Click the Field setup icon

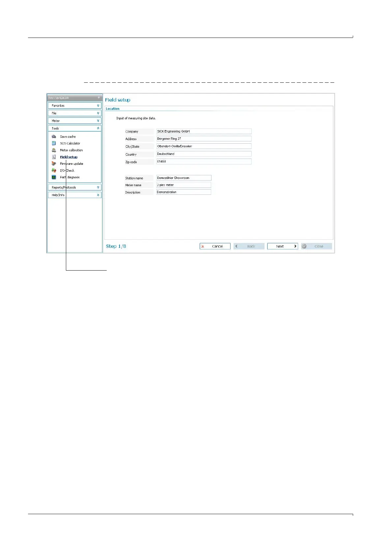[54, 157]
